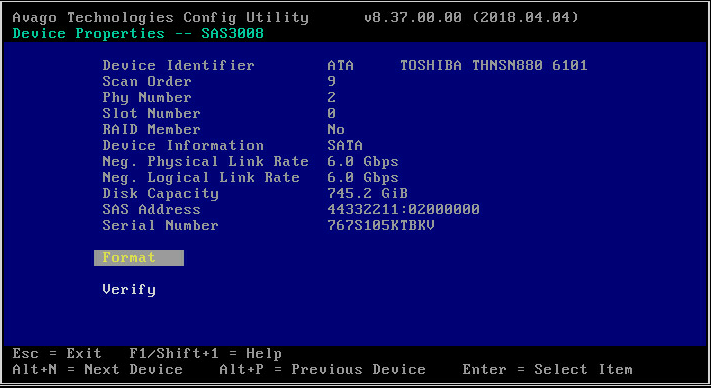Viewport: 711px width, 388px height.
Task: Choose the Verify option
Action: pyautogui.click(x=129, y=290)
